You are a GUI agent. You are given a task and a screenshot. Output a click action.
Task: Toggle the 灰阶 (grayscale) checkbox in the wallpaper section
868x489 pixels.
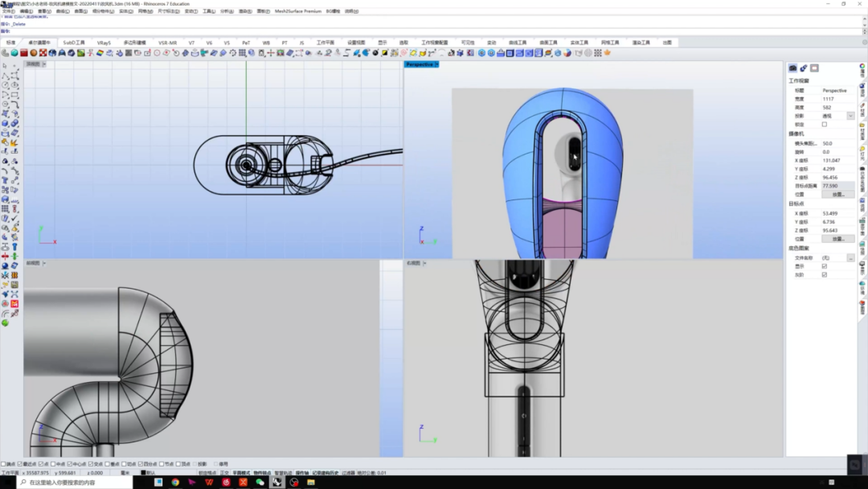point(825,275)
